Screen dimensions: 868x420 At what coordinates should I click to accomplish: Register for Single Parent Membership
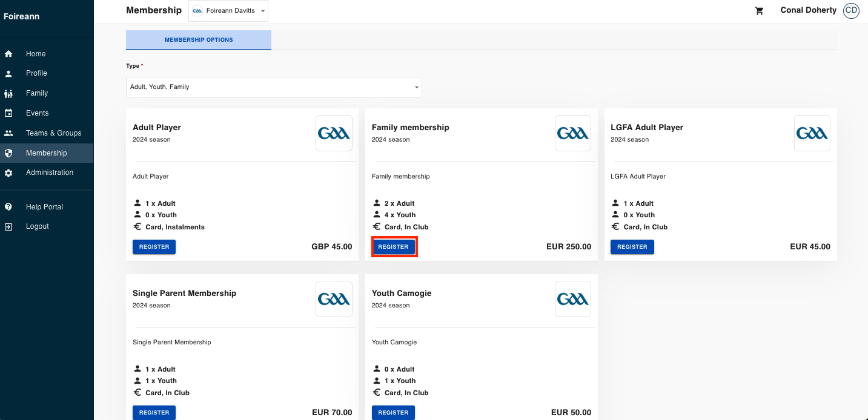tap(154, 413)
